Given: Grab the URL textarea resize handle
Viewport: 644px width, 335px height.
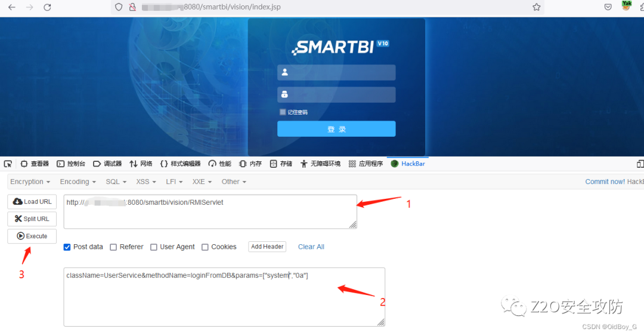Looking at the screenshot, I should click(353, 225).
